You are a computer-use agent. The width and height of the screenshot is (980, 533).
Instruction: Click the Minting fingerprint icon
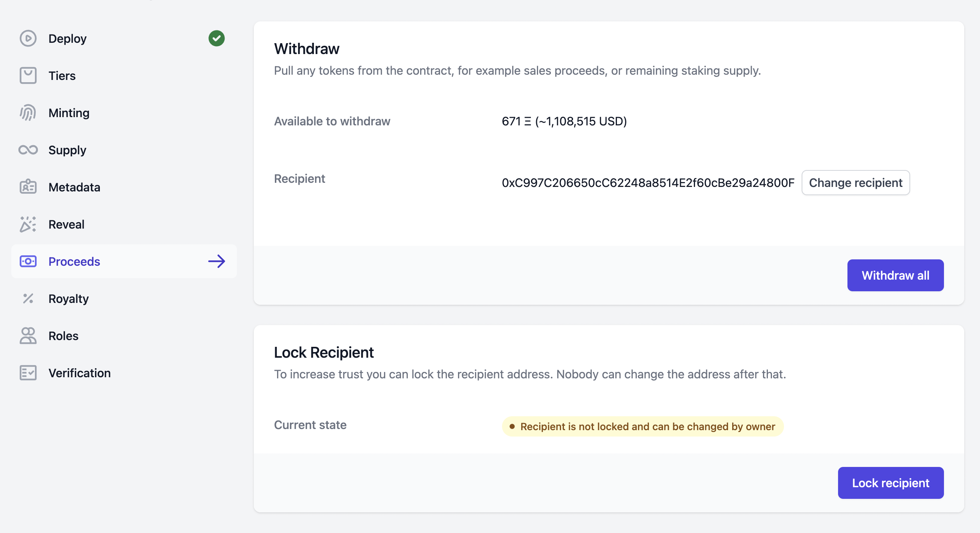pos(28,113)
